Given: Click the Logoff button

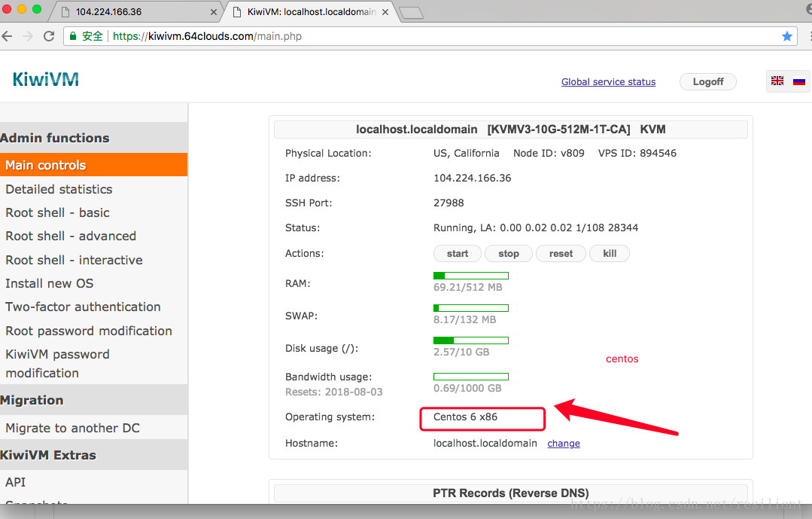Looking at the screenshot, I should pos(708,82).
